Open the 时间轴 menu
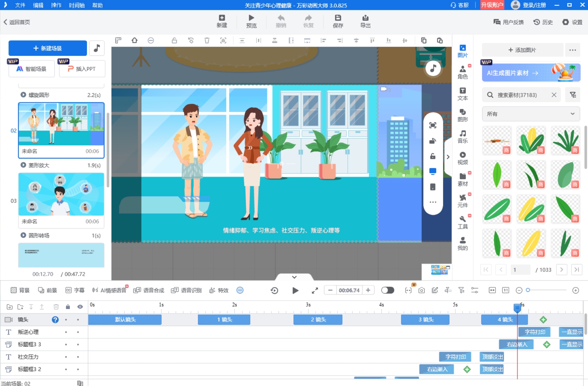 coord(76,5)
